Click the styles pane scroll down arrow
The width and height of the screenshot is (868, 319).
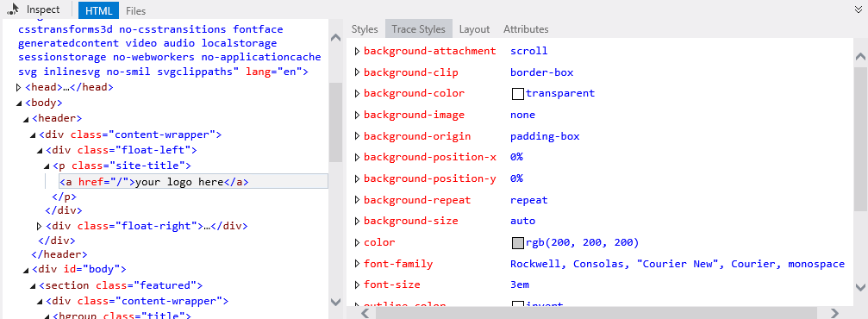[861, 287]
